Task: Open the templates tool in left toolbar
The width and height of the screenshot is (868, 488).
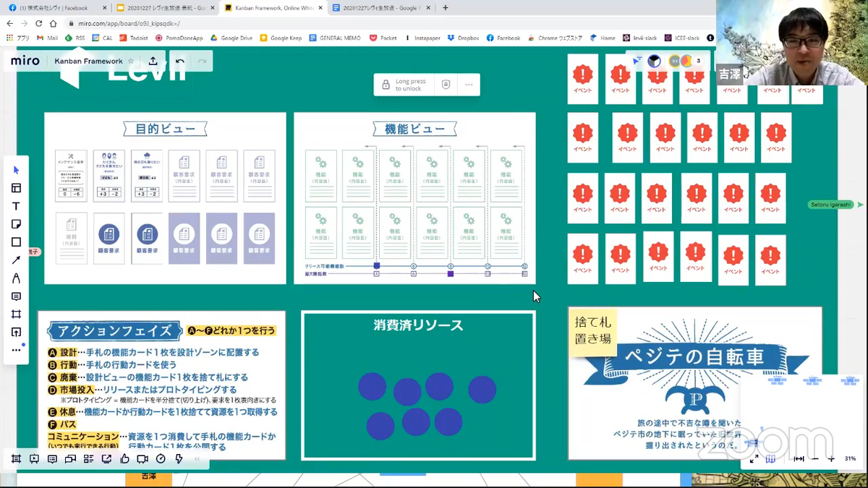Action: pyautogui.click(x=16, y=188)
